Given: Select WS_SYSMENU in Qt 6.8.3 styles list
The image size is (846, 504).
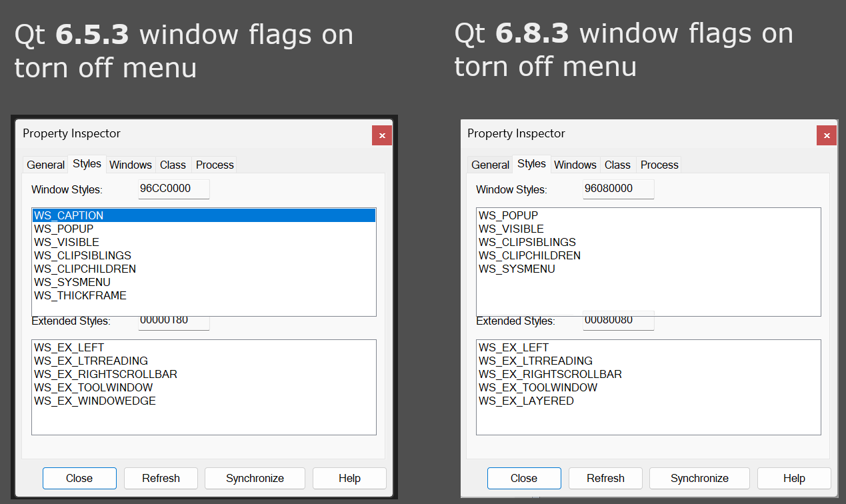Looking at the screenshot, I should pyautogui.click(x=649, y=269).
